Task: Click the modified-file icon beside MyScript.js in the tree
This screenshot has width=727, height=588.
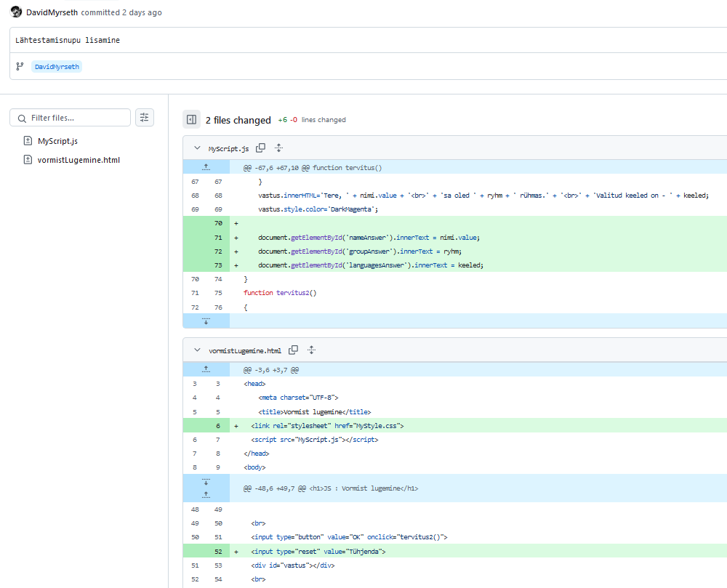Action: tap(28, 140)
